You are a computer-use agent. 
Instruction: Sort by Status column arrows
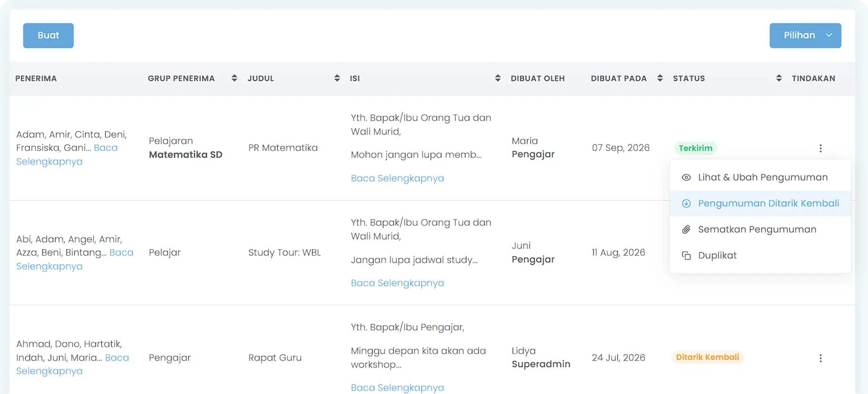click(779, 78)
